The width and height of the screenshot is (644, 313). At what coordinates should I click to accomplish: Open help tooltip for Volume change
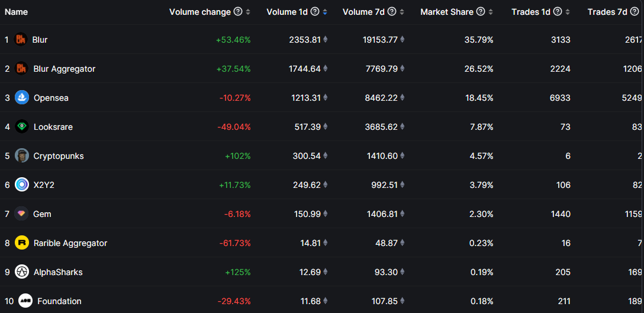click(238, 12)
